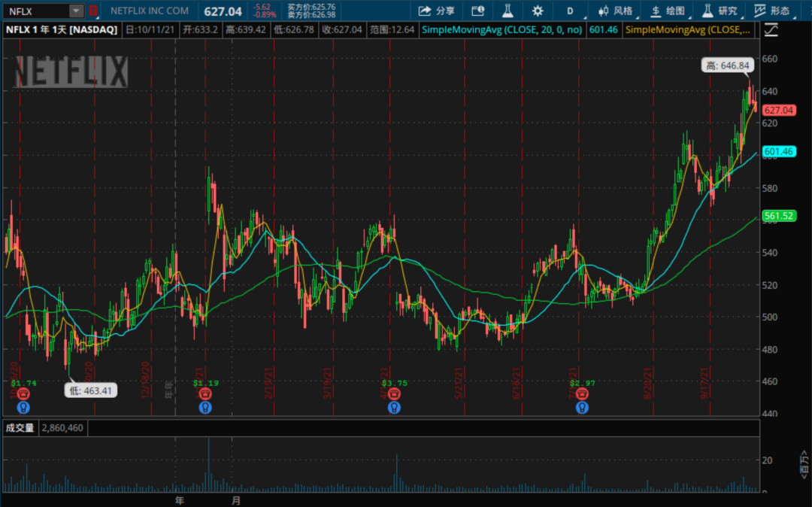Image resolution: width=812 pixels, height=507 pixels.
Task: Open chart settings gear icon
Action: click(x=538, y=11)
